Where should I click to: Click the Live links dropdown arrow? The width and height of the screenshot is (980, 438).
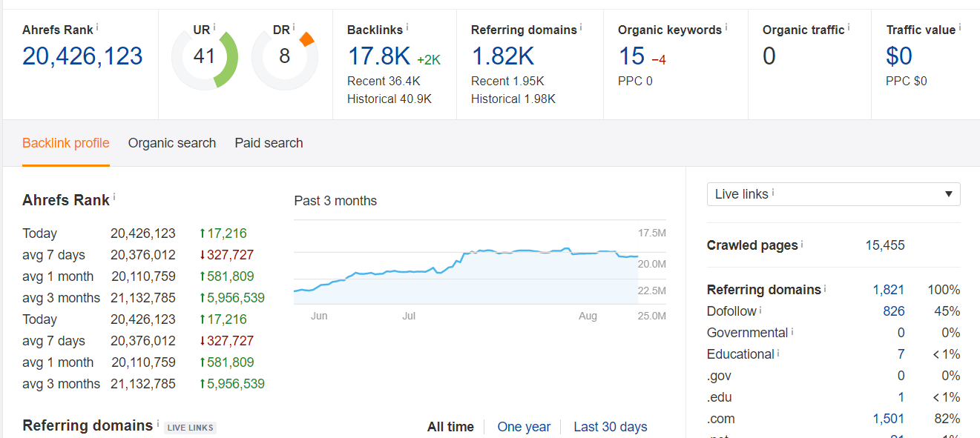pos(948,194)
